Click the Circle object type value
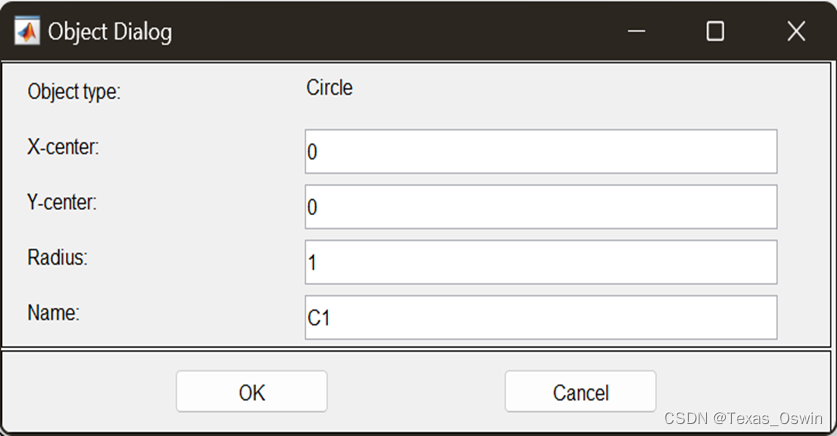The height and width of the screenshot is (436, 837). click(x=329, y=88)
